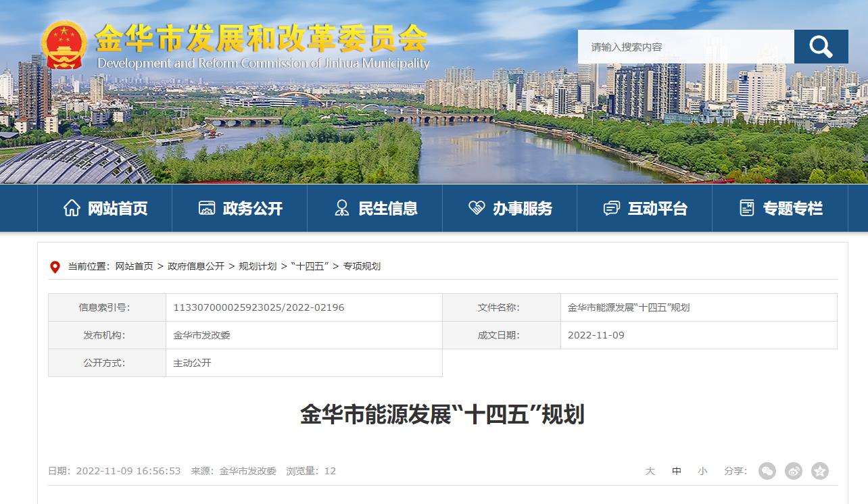Click the magnifier search button
This screenshot has width=868, height=504.
[821, 47]
